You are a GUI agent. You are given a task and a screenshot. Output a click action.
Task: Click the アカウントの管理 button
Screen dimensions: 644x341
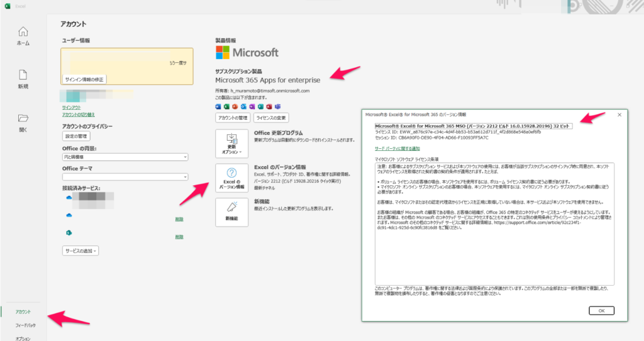click(233, 118)
